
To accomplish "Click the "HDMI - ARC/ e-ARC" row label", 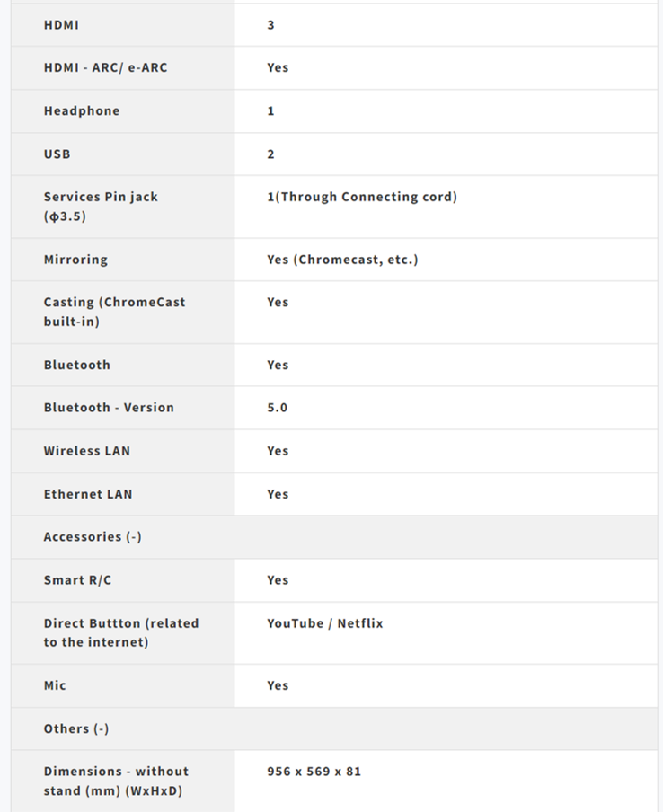I will pos(105,67).
